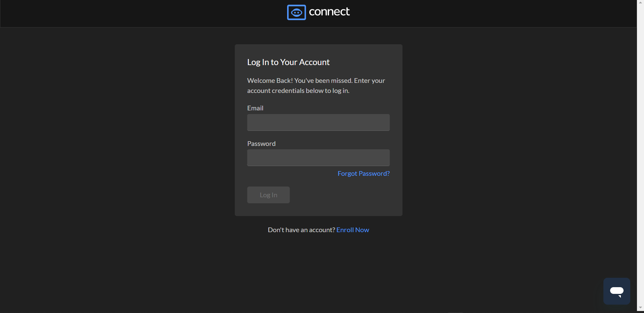Click the empty black header bar area
644x313 pixels.
coord(134,13)
